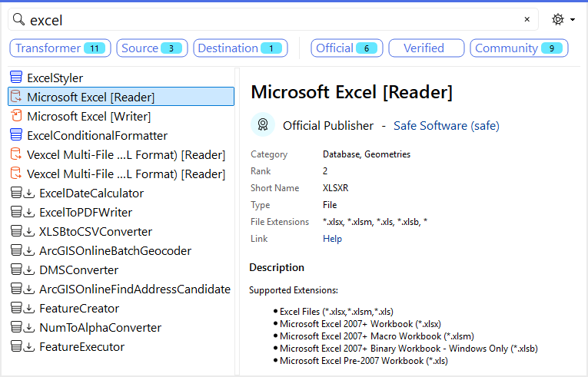Screen dimensions: 588x377
Task: Select ExcelToPDFWriter in results
Action: click(x=121, y=212)
